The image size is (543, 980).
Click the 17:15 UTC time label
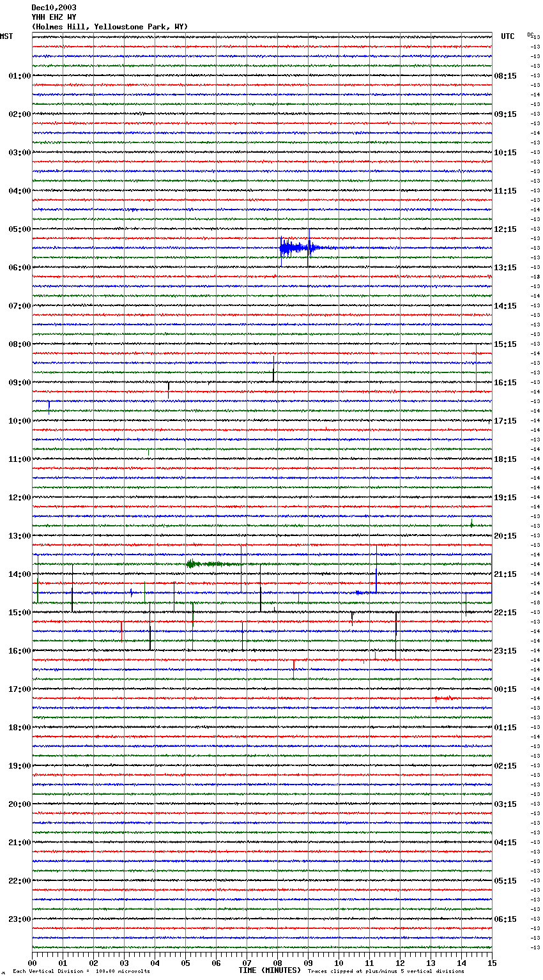point(505,421)
